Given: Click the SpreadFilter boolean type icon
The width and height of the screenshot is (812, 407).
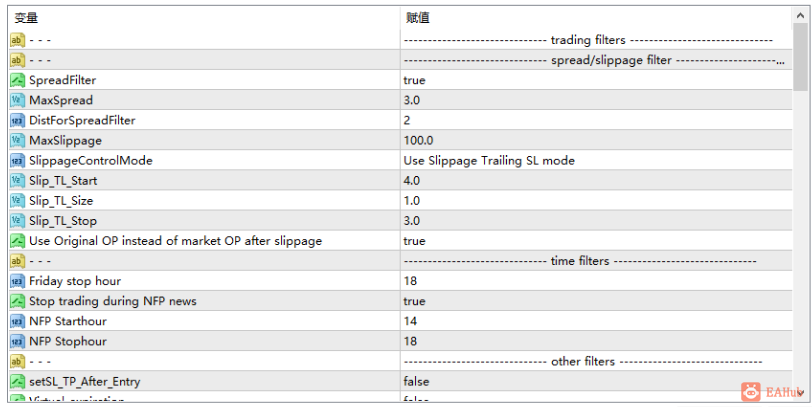Looking at the screenshot, I should (x=17, y=80).
